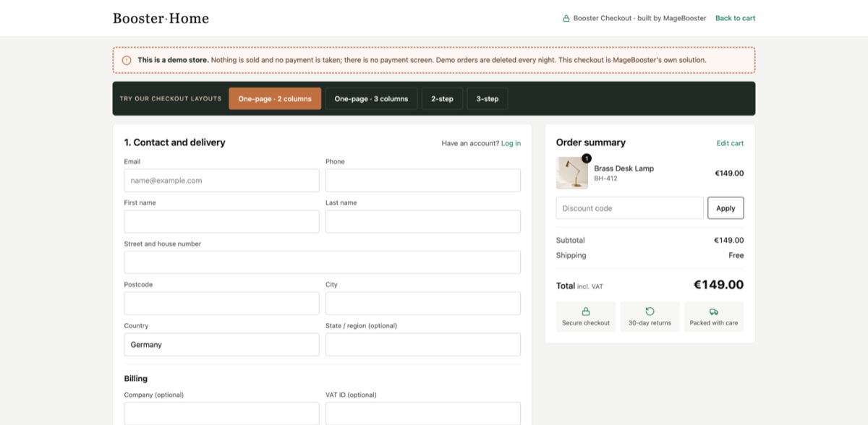This screenshot has width=868, height=425.
Task: Click the TRY OUR CHECKOUT LAYOUTS label
Action: point(171,99)
